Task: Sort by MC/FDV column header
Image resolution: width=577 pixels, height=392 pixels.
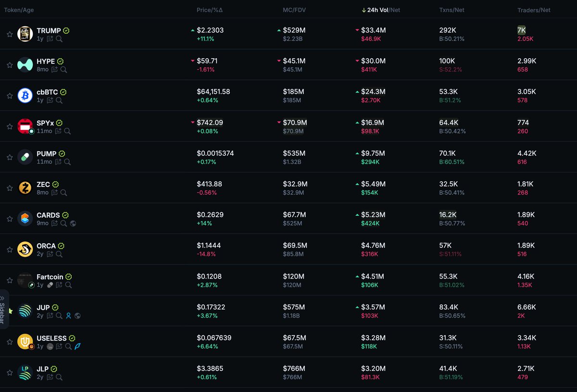Action: (294, 10)
